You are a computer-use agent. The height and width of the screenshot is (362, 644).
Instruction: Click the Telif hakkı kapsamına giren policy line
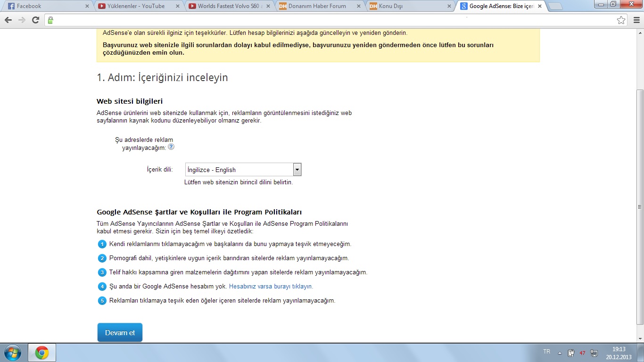click(x=238, y=272)
